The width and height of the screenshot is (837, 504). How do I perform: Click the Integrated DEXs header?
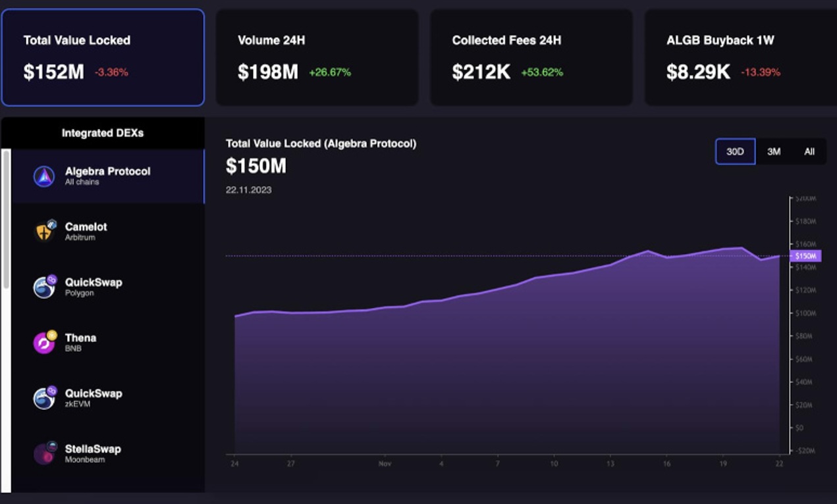point(103,133)
